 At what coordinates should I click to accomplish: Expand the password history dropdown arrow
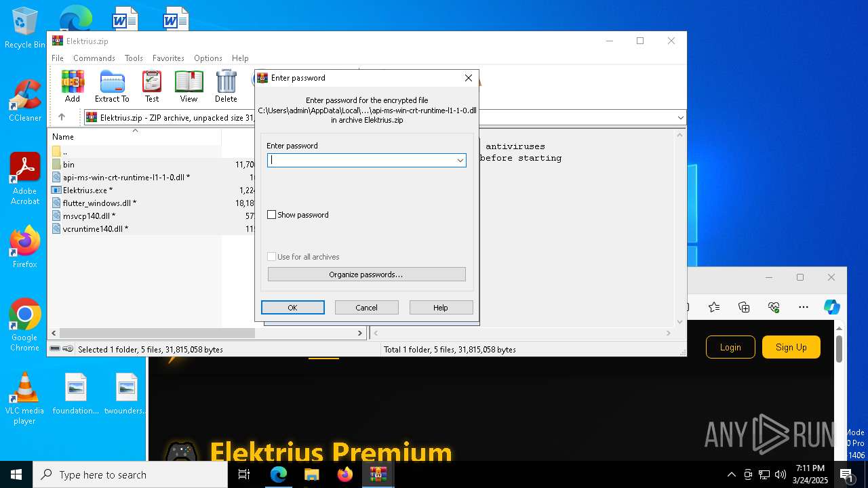pyautogui.click(x=460, y=161)
